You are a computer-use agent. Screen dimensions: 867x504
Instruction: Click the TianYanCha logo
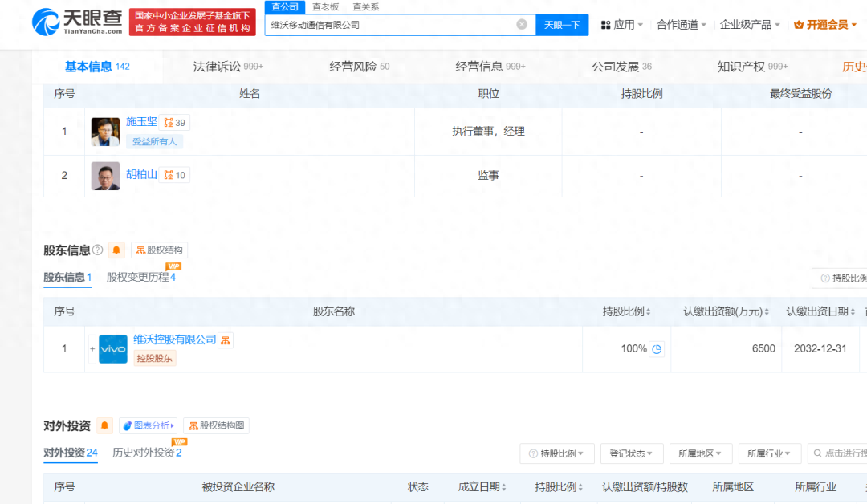coord(78,22)
